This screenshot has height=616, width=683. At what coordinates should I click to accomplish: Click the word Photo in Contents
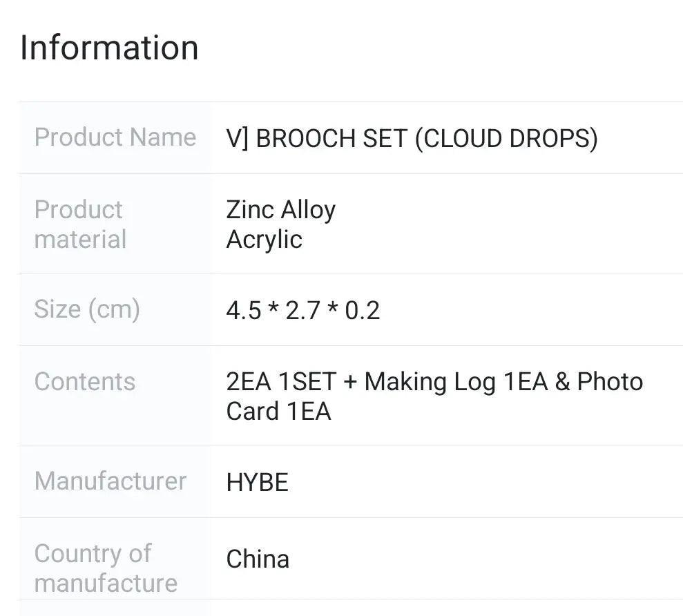click(610, 382)
